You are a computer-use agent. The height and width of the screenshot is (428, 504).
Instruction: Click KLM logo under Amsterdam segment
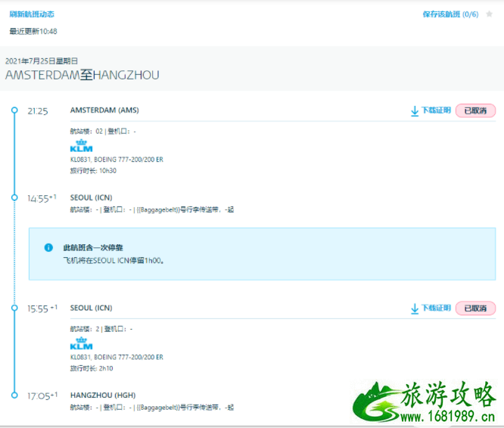click(x=81, y=145)
